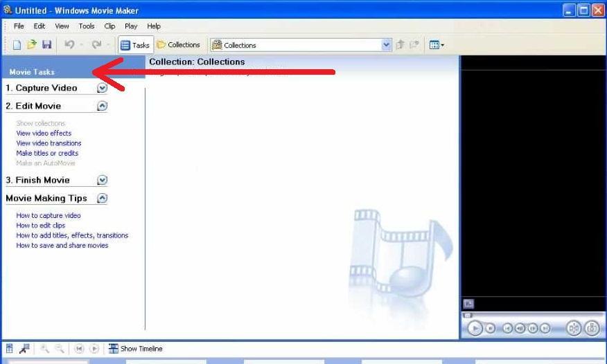
Task: Rewind the storyboard
Action: click(x=79, y=349)
